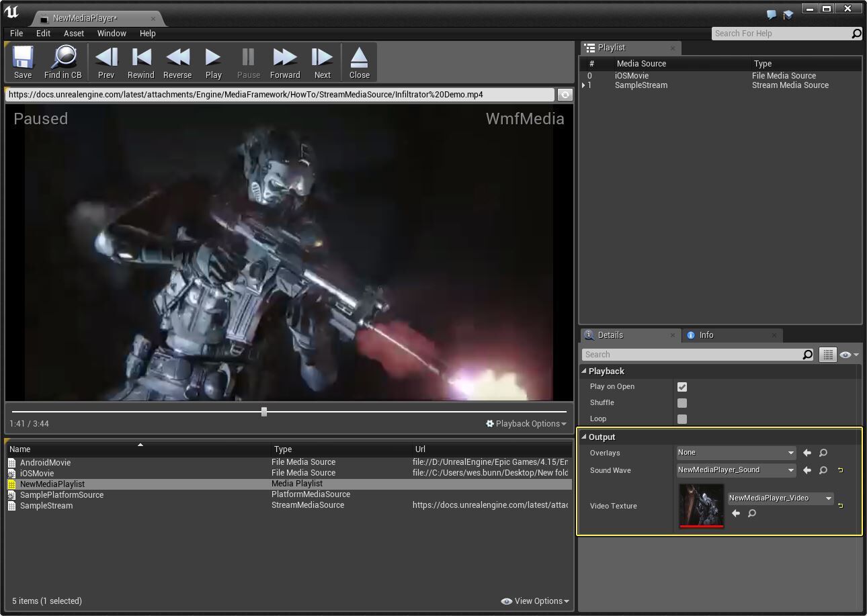Open the Playback Options dropdown
Image resolution: width=867 pixels, height=616 pixels.
click(x=527, y=424)
